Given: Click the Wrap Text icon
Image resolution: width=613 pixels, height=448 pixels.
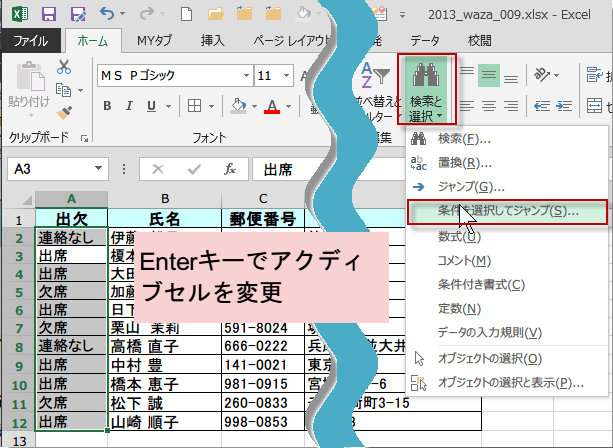Looking at the screenshot, I should pyautogui.click(x=595, y=74).
